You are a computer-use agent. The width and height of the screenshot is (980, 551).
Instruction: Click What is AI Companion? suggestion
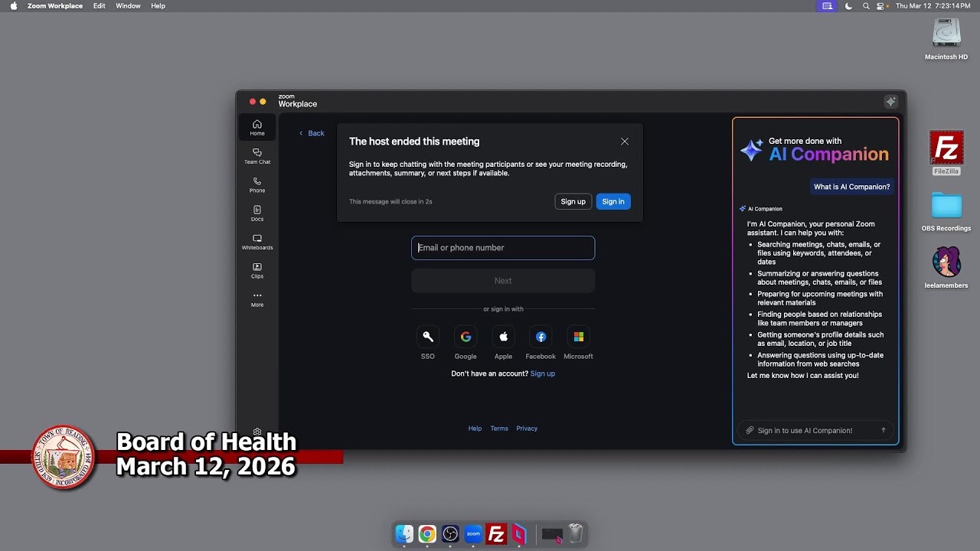click(851, 187)
